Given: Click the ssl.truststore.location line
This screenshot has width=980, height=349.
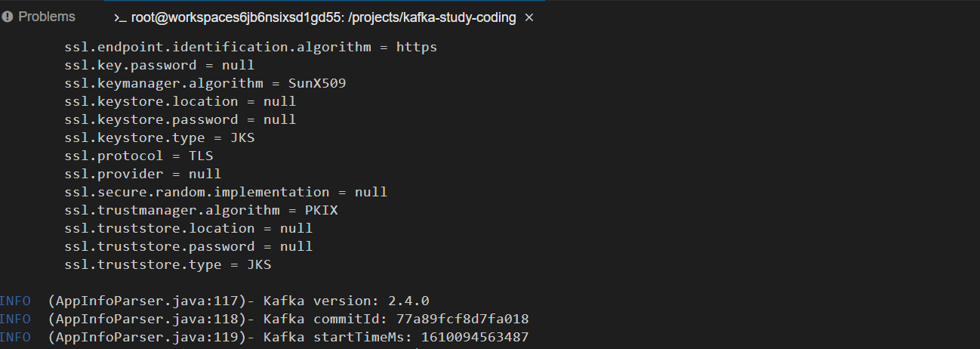Looking at the screenshot, I should tap(189, 228).
